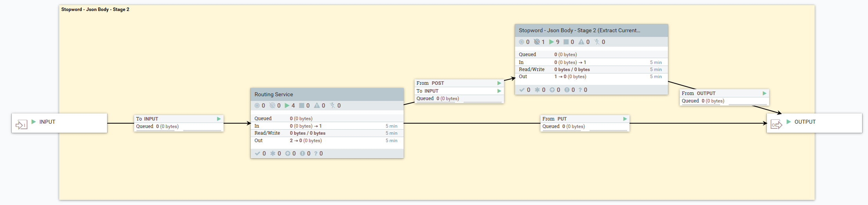Viewport: 868px width, 205px height.
Task: Select the From PUT connection label
Action: pos(555,119)
